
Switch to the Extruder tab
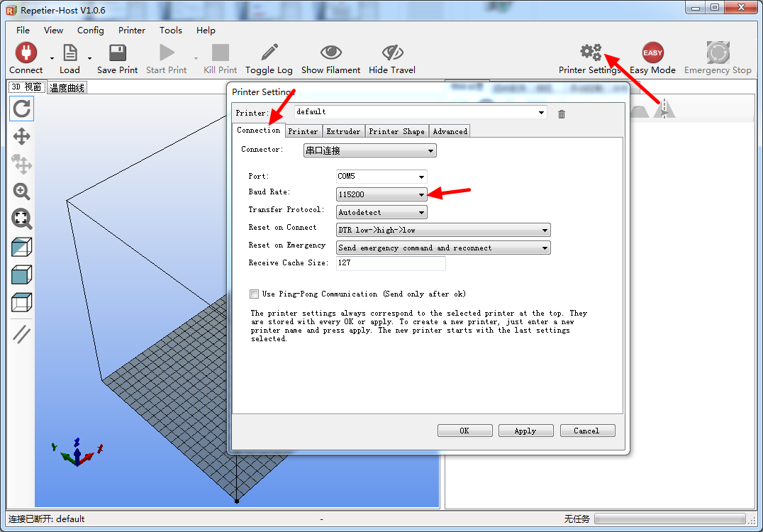[344, 131]
